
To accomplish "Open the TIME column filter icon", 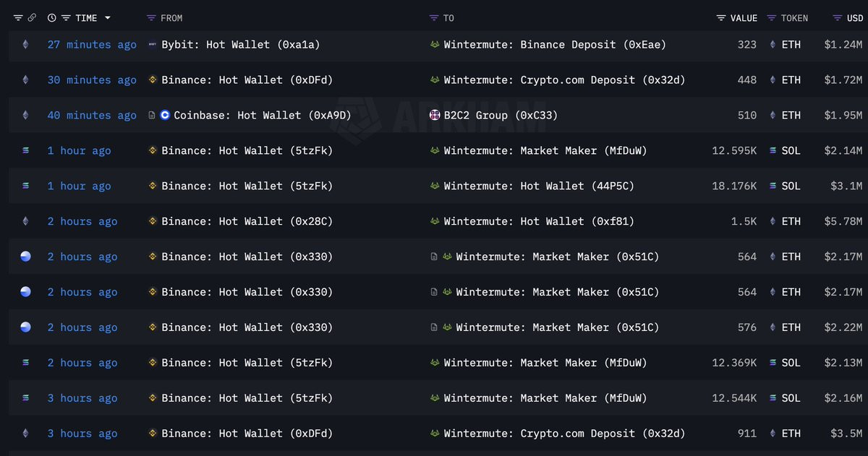I will pyautogui.click(x=66, y=18).
